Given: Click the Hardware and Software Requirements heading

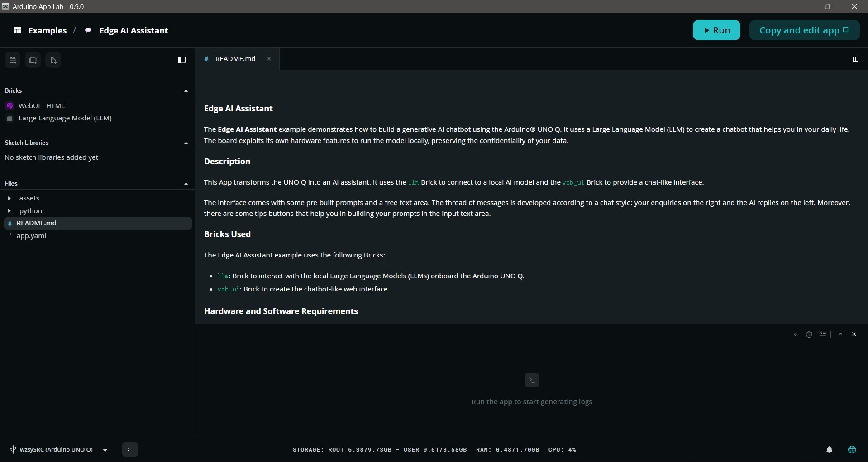Looking at the screenshot, I should pos(281,311).
